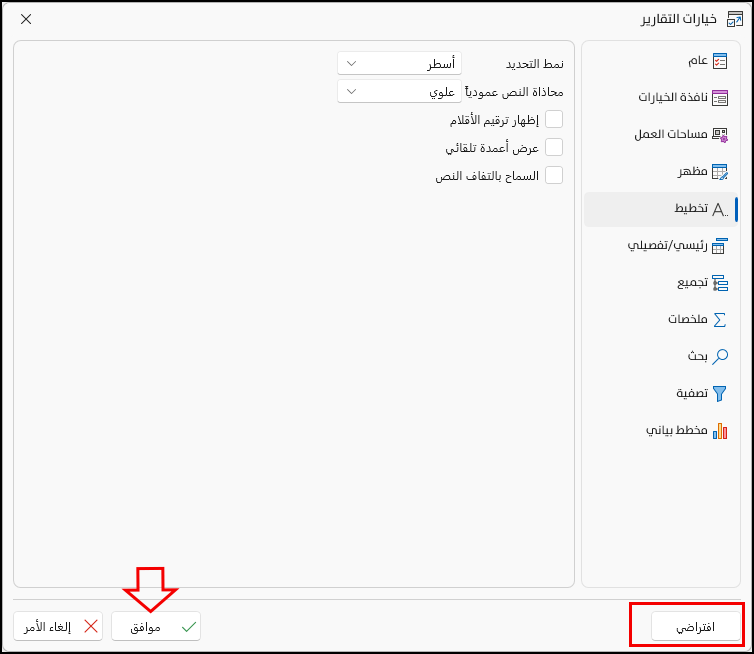
Task: Select the مساحات العمل workspace icon
Action: [720, 135]
